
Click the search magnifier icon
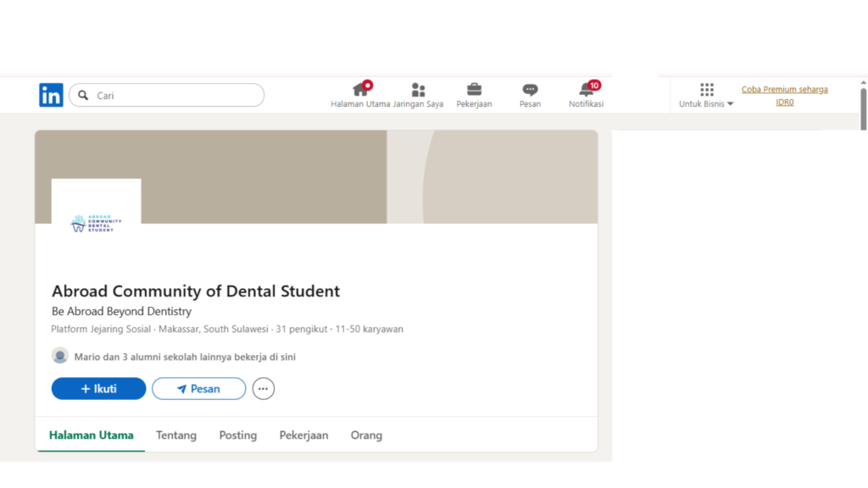[83, 96]
